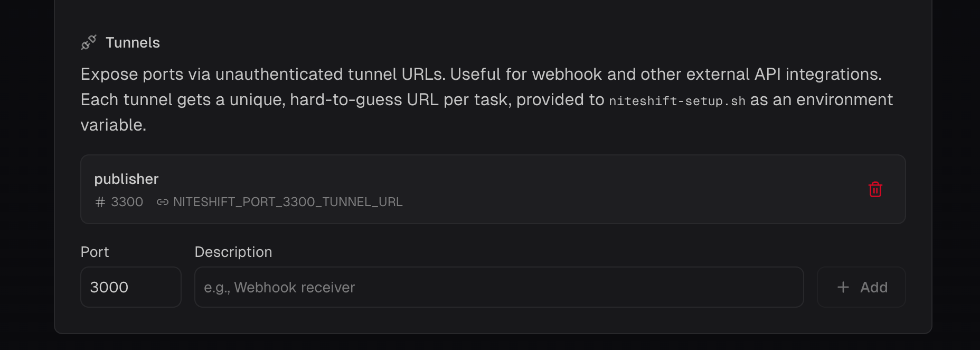Click the Tunnels plug icon
This screenshot has width=980, height=350.
[x=88, y=42]
